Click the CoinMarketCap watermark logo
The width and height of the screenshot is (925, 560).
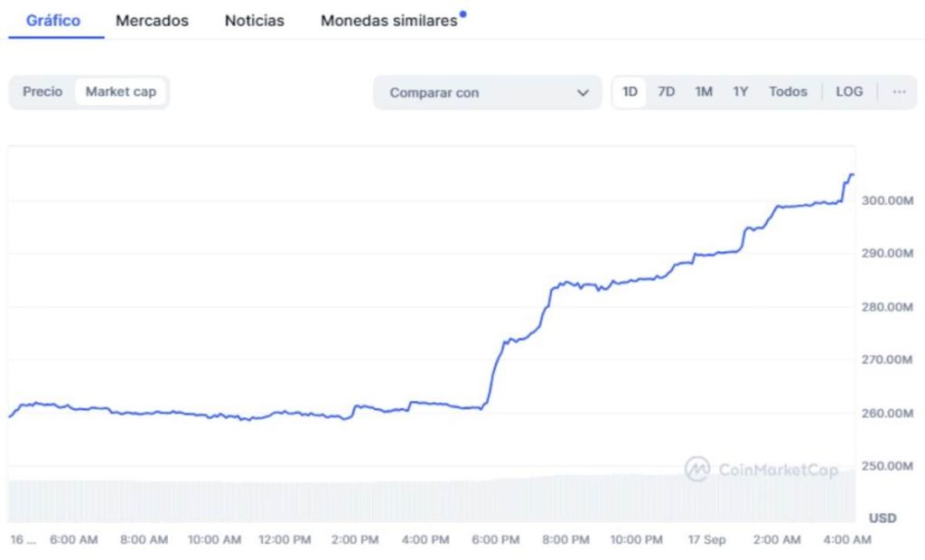(697, 469)
